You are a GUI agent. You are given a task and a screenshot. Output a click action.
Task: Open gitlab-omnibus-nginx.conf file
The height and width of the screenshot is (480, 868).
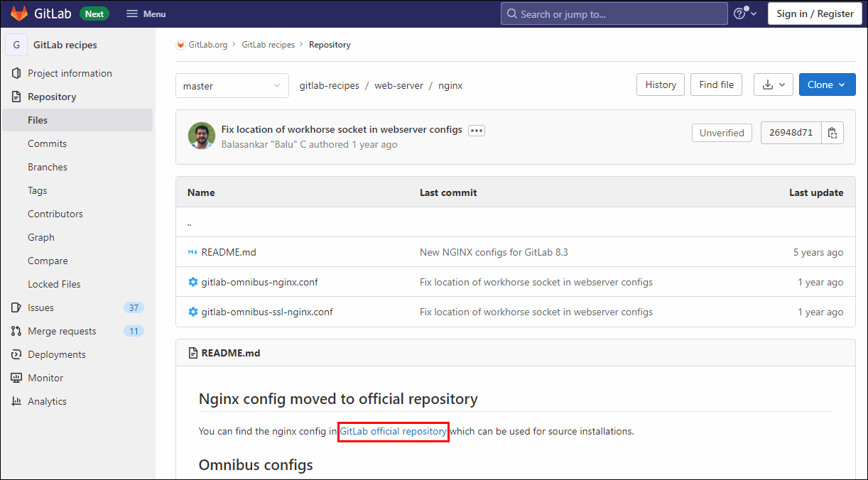(x=259, y=282)
